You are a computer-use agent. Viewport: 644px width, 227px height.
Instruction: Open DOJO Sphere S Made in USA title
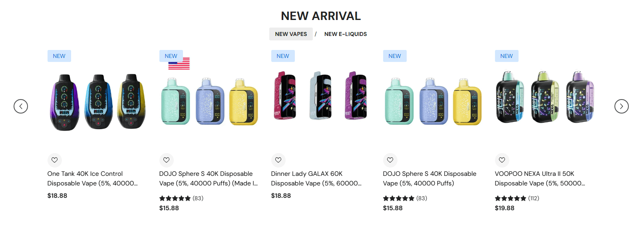[x=209, y=179]
